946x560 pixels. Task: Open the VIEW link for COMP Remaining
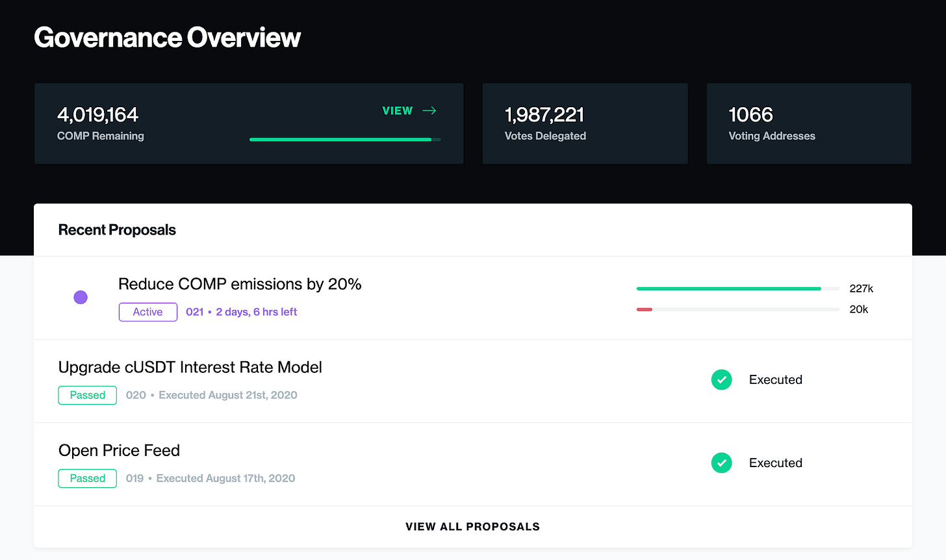(x=398, y=111)
